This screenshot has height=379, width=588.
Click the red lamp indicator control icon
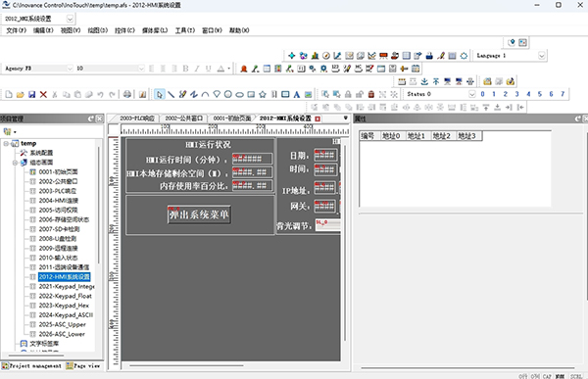tap(244, 69)
